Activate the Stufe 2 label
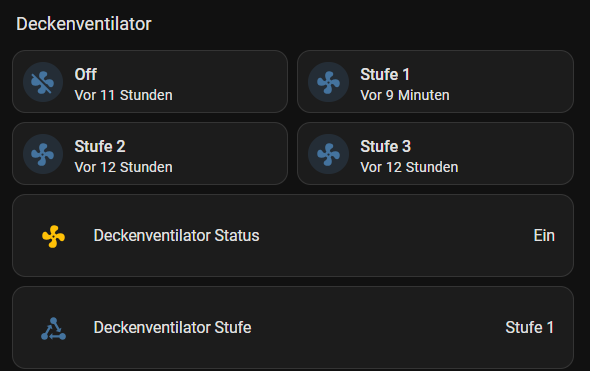This screenshot has width=590, height=371. tap(100, 146)
